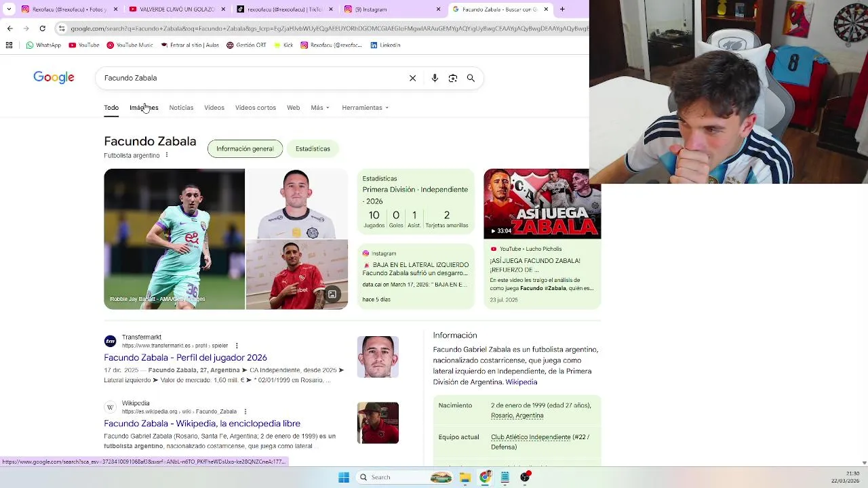Click the browser address bar URL
This screenshot has width=868, height=488.
click(x=329, y=28)
